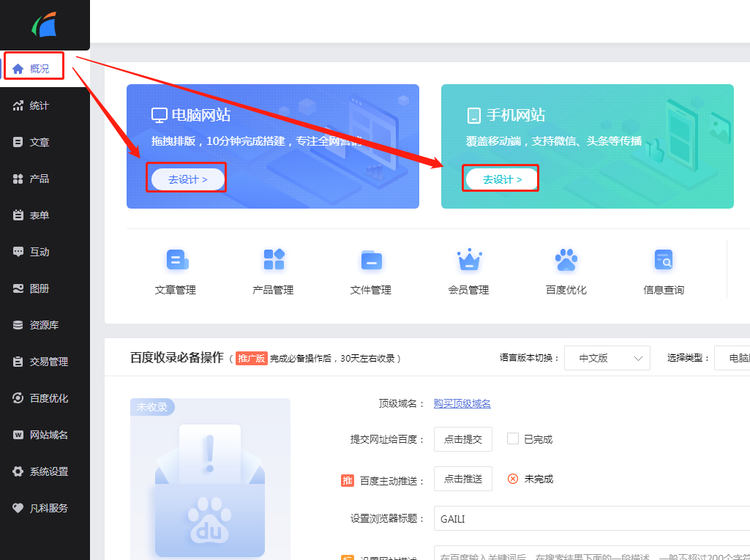Open 文件管理 folder shortcut icon
The width and height of the screenshot is (750, 560).
click(372, 261)
